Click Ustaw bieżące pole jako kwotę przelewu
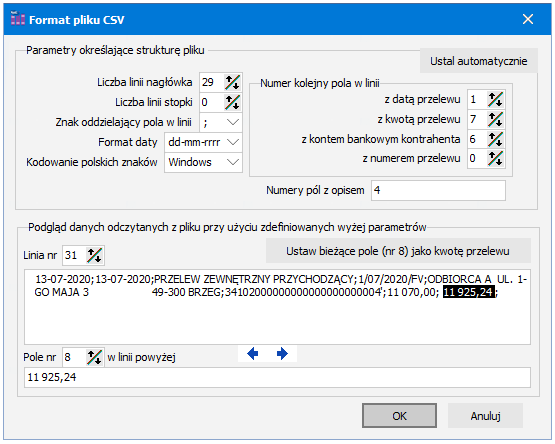 pyautogui.click(x=398, y=251)
